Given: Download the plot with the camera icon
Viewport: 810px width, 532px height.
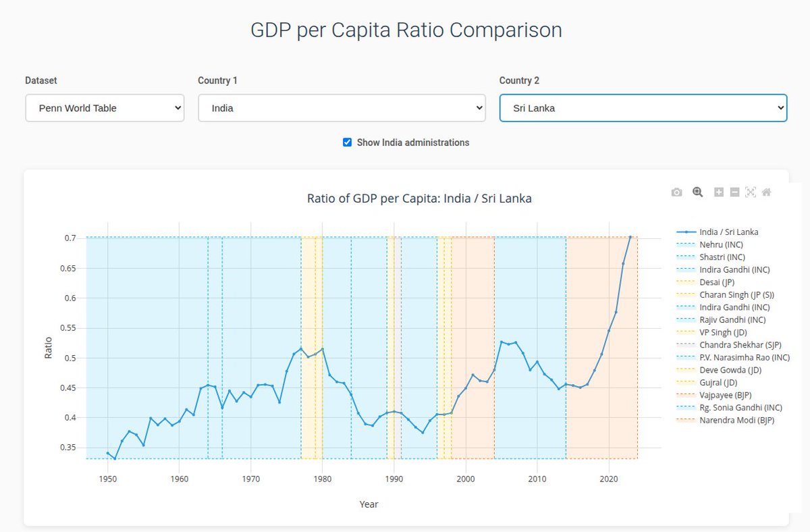Looking at the screenshot, I should pyautogui.click(x=676, y=192).
